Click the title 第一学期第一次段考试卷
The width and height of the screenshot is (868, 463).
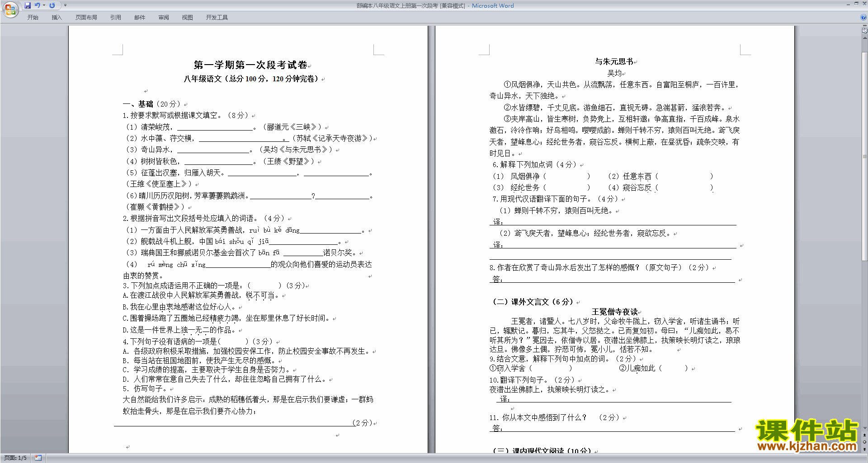coord(250,65)
